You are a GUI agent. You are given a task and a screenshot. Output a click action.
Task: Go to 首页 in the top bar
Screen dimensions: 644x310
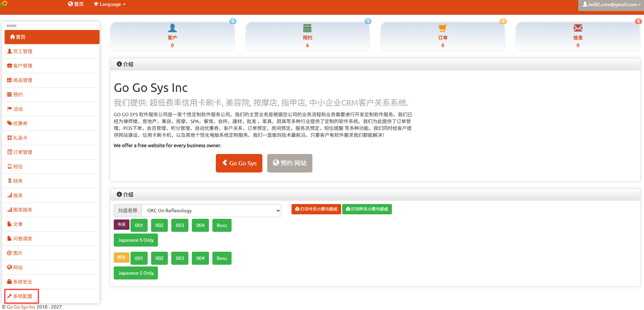(76, 4)
